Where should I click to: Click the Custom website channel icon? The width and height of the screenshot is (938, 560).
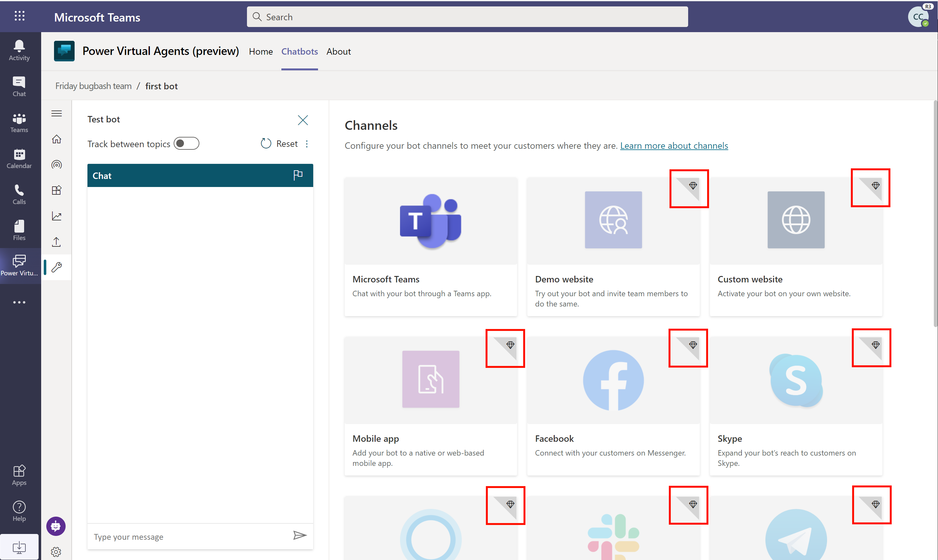tap(795, 220)
